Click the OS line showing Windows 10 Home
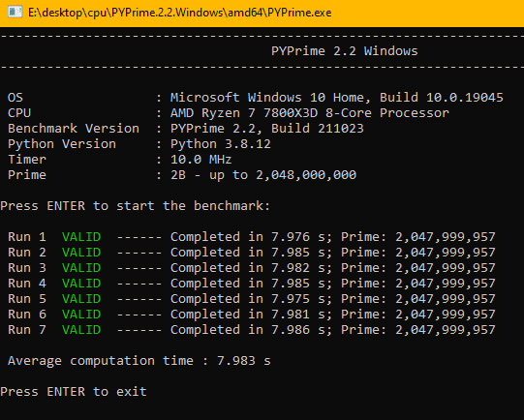 256,98
